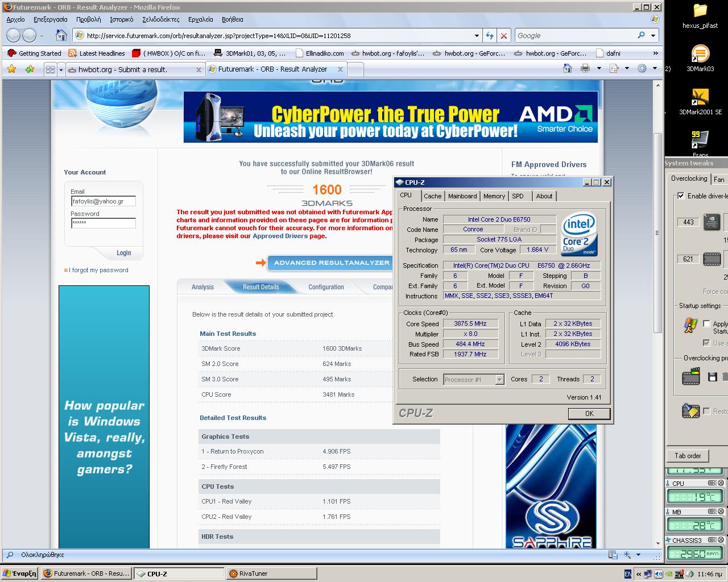Open the favorites star icon

pyautogui.click(x=11, y=69)
